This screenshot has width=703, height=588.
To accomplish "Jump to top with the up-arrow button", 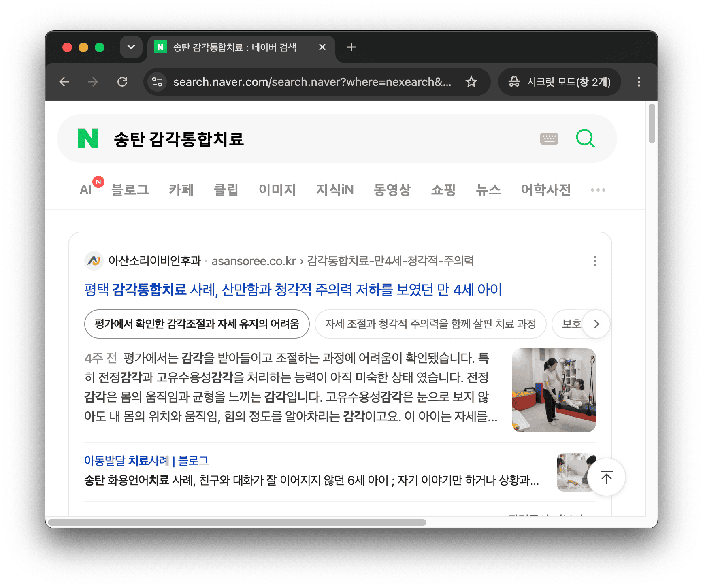I will point(606,477).
